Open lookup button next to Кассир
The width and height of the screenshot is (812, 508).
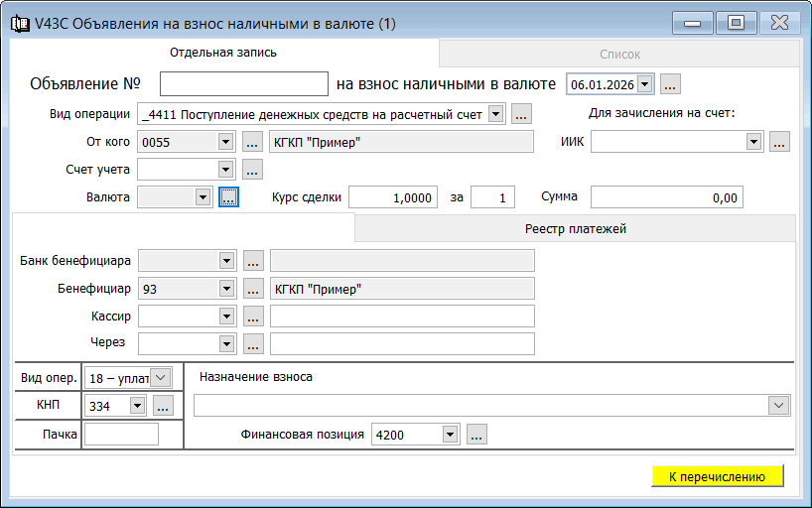tap(252, 317)
